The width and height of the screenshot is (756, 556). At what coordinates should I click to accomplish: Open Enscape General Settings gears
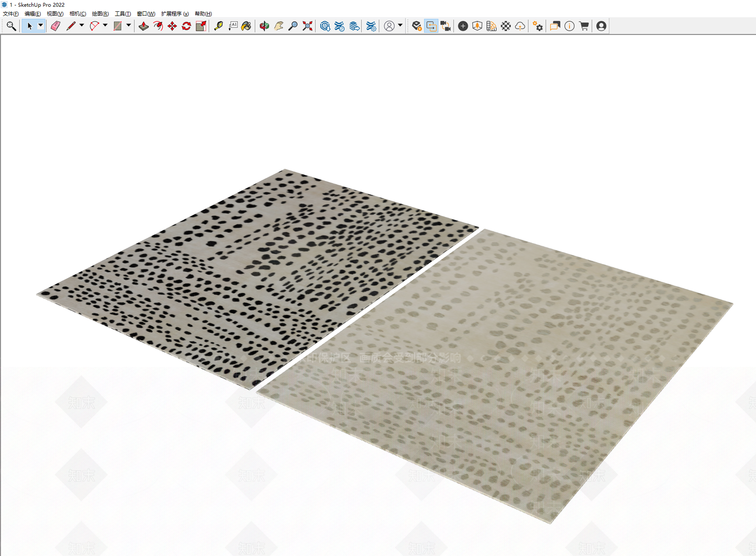tap(538, 26)
